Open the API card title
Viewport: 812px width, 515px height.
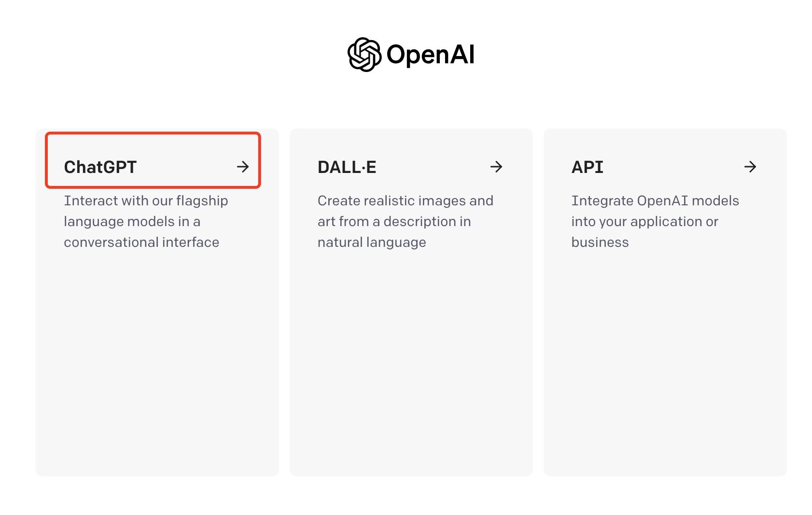tap(587, 167)
